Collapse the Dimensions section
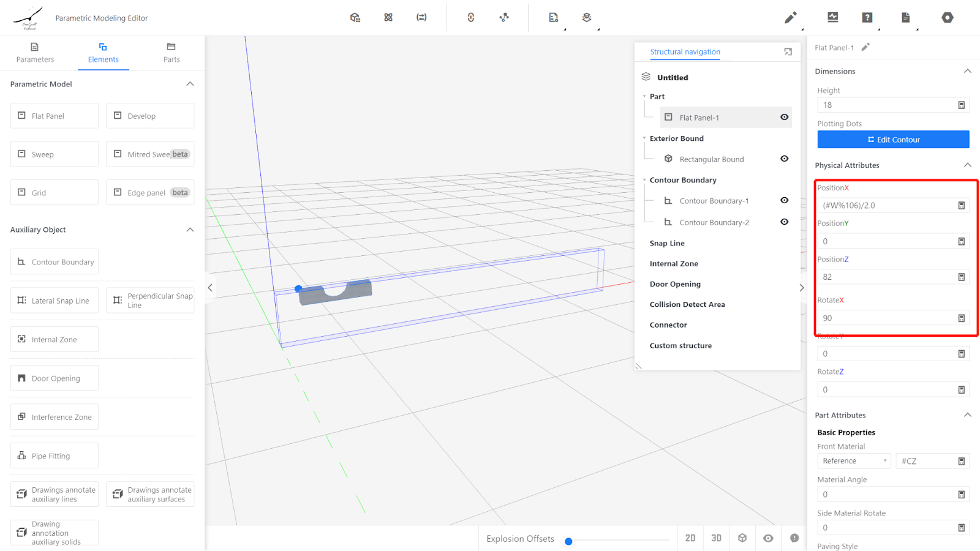The image size is (980, 551). click(x=967, y=71)
